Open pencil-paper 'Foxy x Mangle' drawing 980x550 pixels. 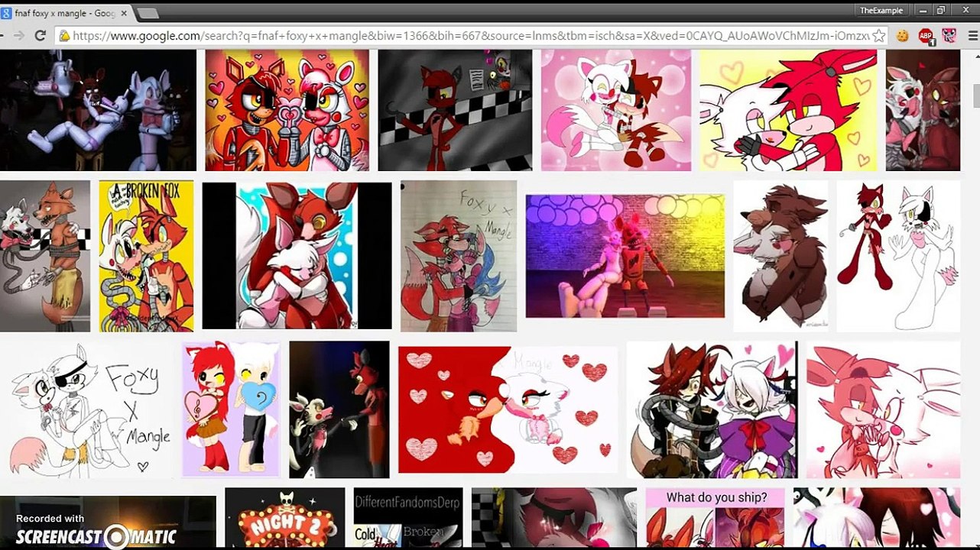pyautogui.click(x=459, y=256)
